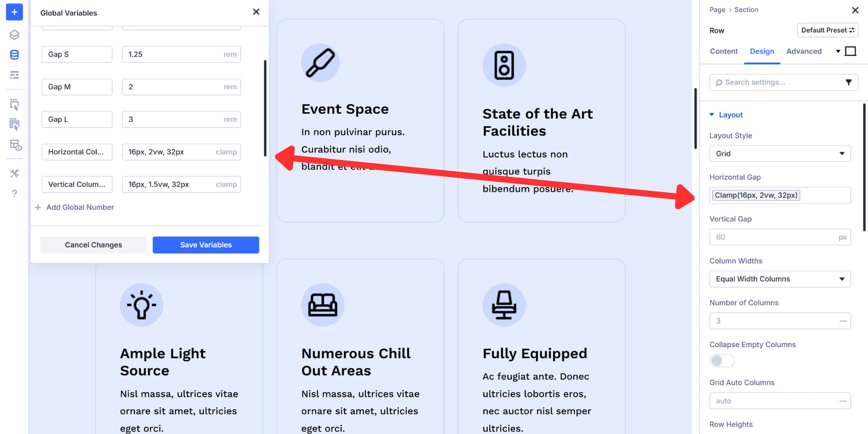The height and width of the screenshot is (434, 868).
Task: Click the paste selector arrow icon
Action: coord(14,124)
